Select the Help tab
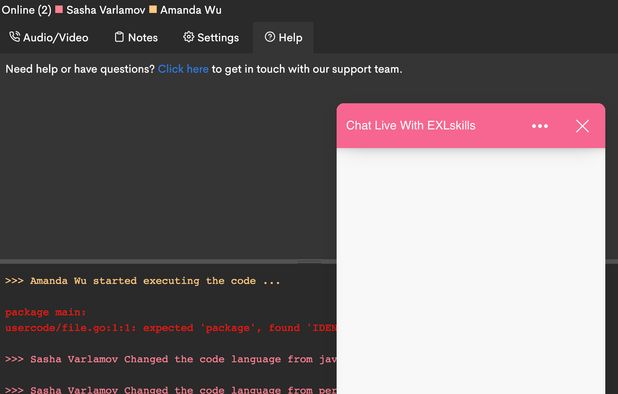Screen dimensions: 618x394 pyautogui.click(x=283, y=37)
